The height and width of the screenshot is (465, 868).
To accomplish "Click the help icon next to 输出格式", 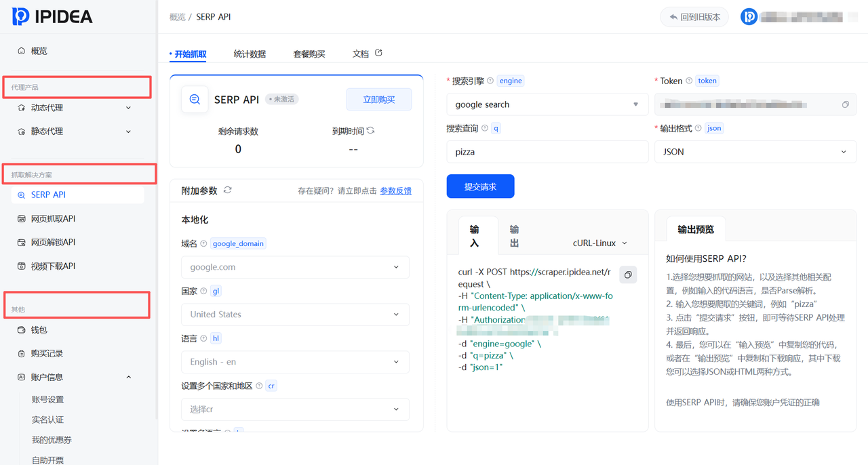I will (x=698, y=128).
